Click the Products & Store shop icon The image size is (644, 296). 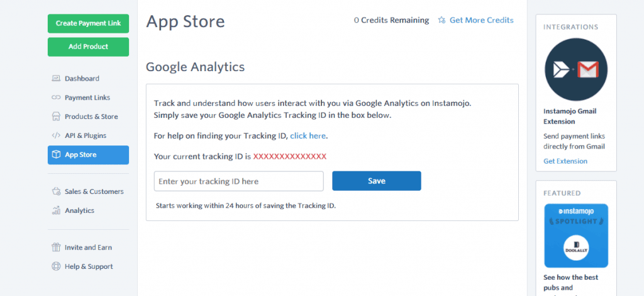point(55,117)
